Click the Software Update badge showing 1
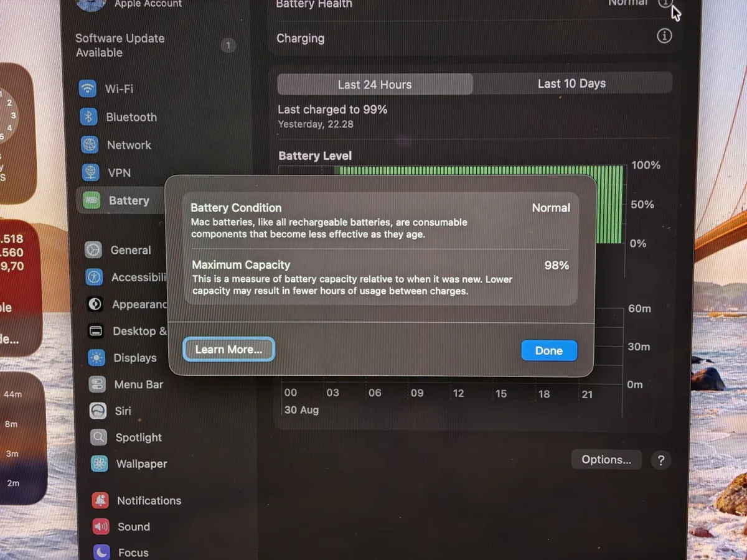This screenshot has width=747, height=560. click(x=228, y=45)
